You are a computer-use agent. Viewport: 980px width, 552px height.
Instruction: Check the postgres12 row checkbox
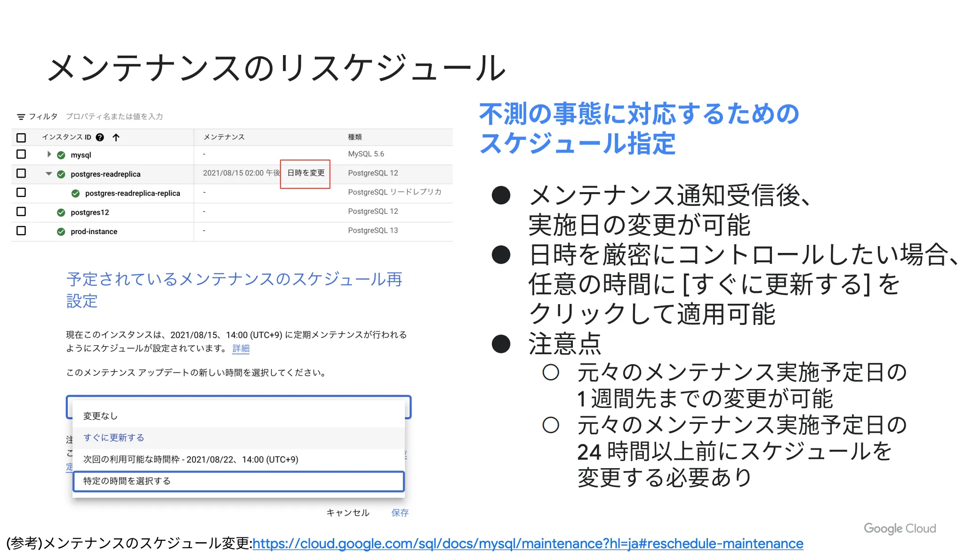(21, 211)
